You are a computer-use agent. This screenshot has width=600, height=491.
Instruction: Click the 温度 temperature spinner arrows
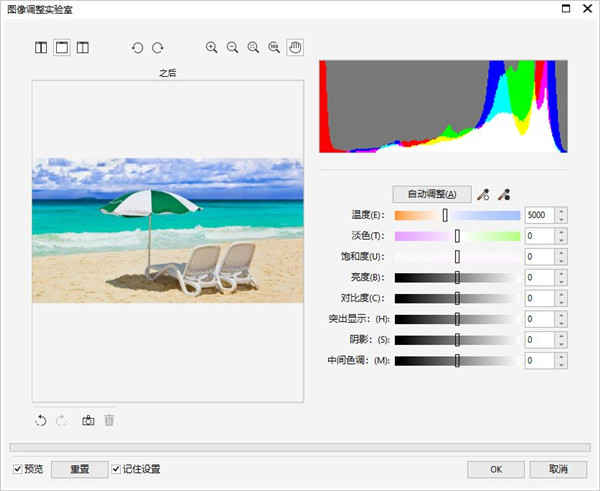pos(561,215)
